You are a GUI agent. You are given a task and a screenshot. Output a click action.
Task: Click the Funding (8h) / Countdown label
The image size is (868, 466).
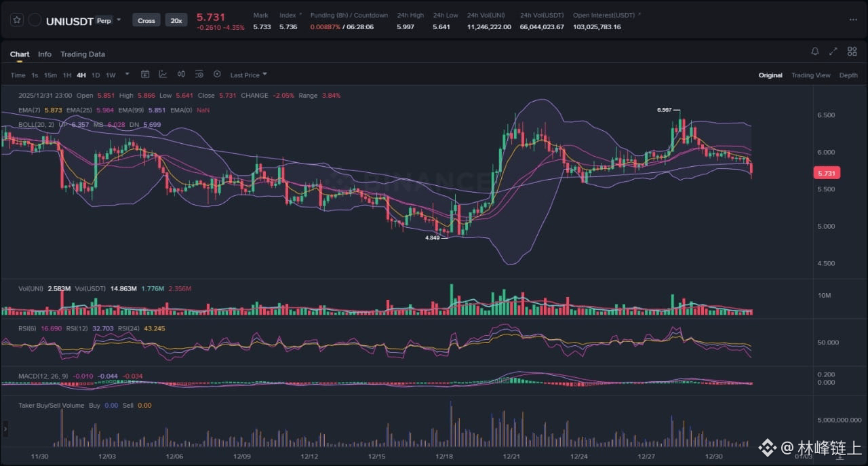coord(349,15)
